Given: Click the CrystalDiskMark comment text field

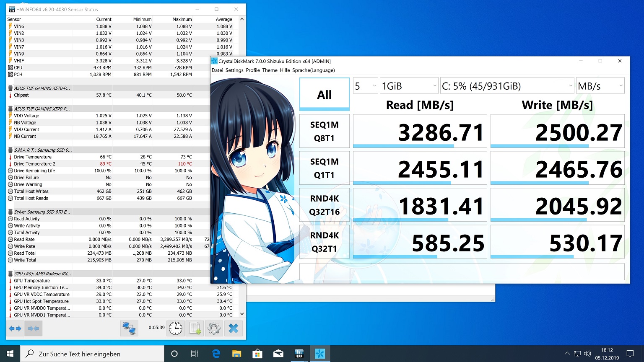Looking at the screenshot, I should 462,272.
